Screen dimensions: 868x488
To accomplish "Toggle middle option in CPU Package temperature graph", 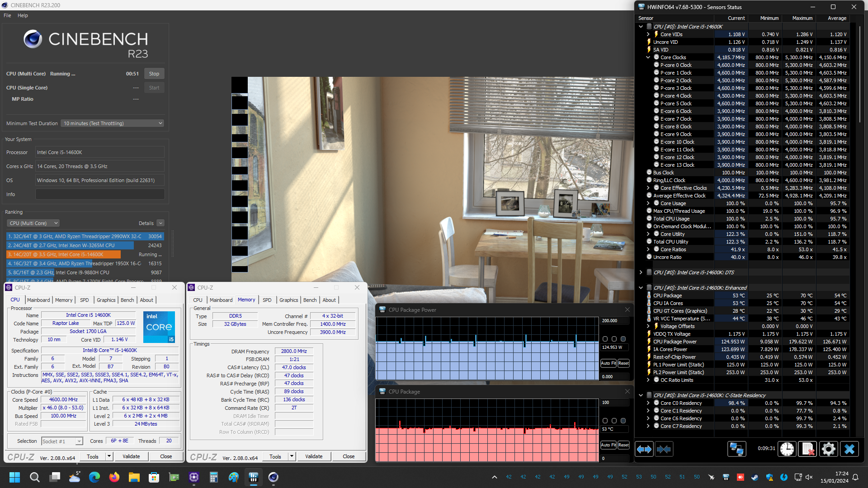I will click(x=614, y=421).
